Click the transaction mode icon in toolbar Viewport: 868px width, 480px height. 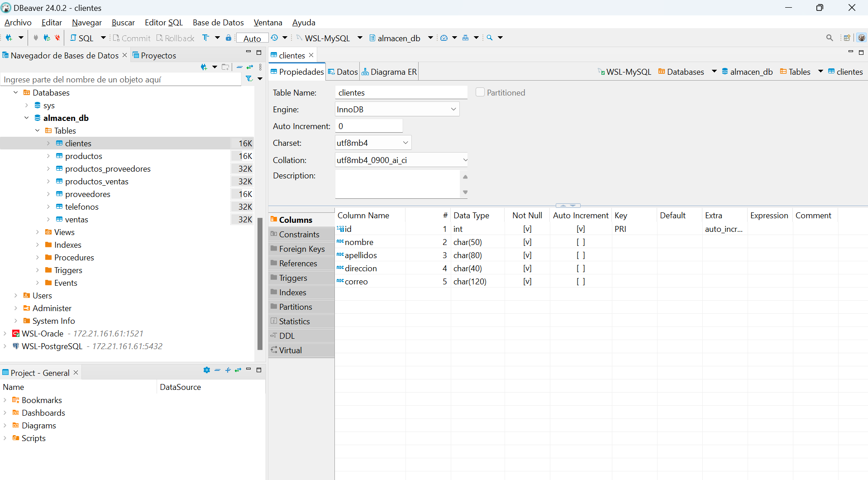click(206, 38)
